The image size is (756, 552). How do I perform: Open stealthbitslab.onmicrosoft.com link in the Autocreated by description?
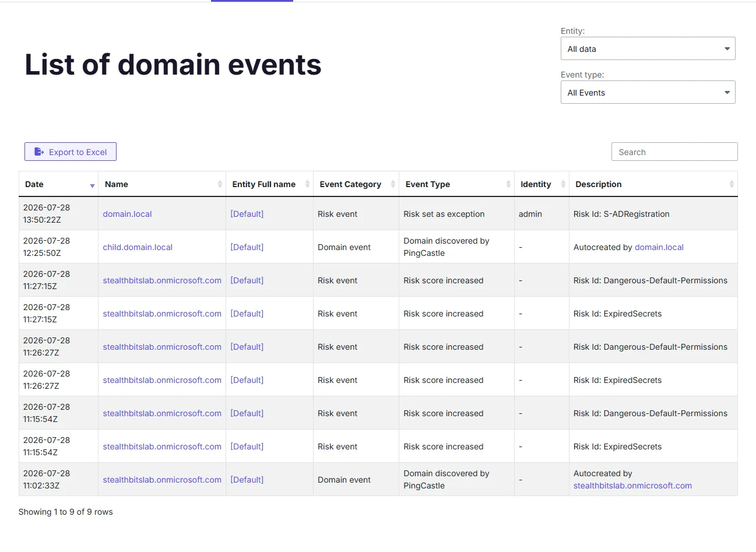(632, 486)
